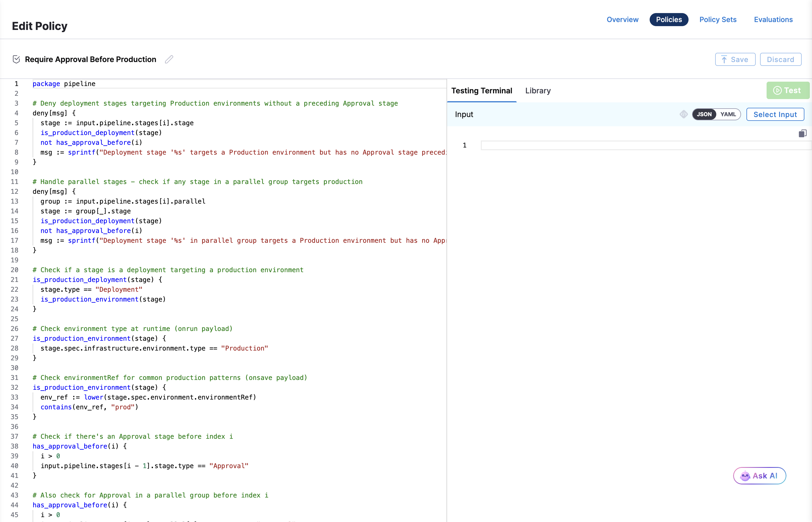Click the 'Require Approval Before Production' title

90,59
